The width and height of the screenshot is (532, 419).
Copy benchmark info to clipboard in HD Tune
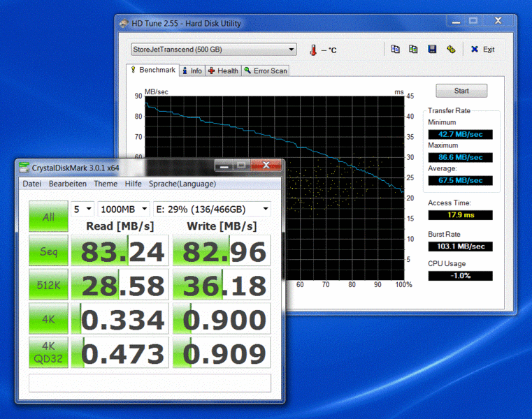tap(395, 49)
